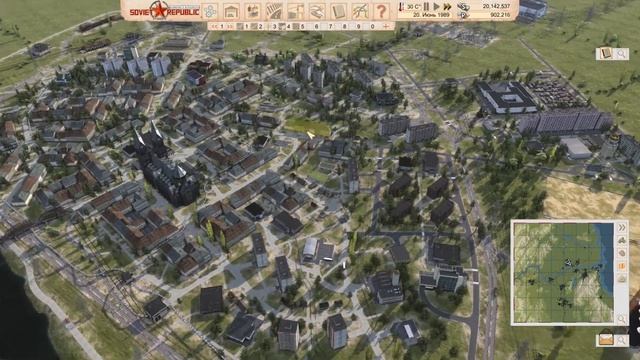
Task: Select quick slot 1
Action: coord(244,27)
